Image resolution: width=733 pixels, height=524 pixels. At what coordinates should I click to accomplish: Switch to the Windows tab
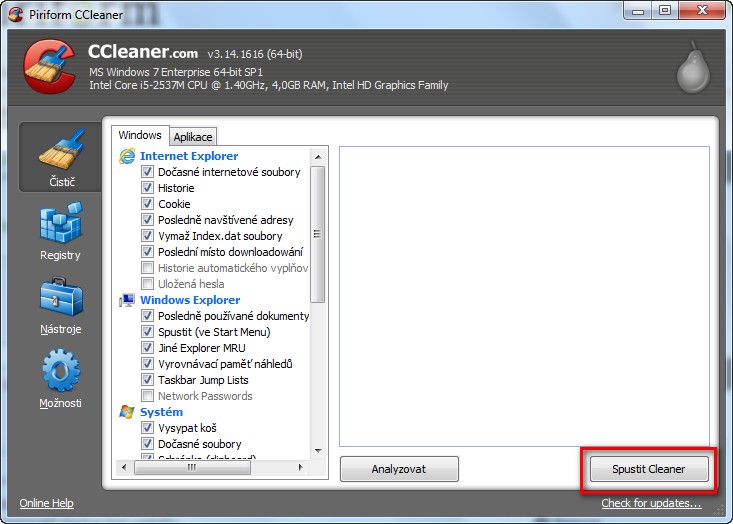pos(140,135)
